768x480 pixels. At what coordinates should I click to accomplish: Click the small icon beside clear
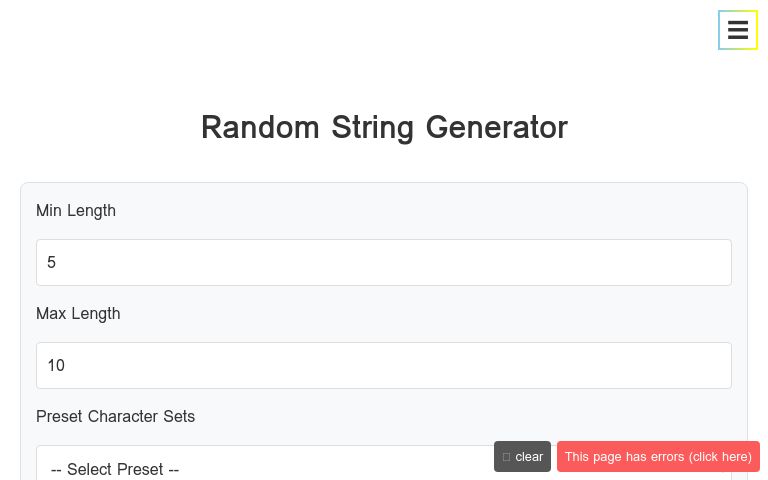coord(507,457)
